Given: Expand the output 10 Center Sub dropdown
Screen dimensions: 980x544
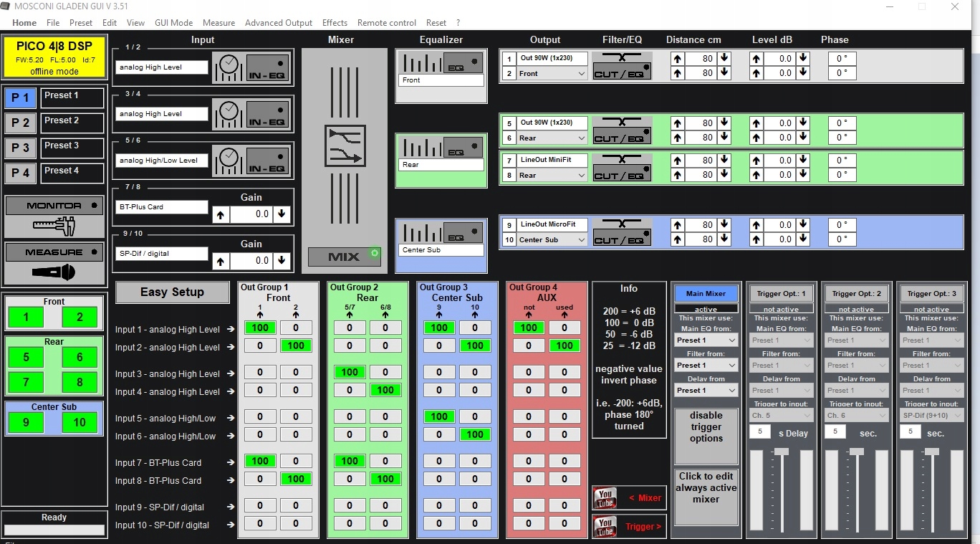Looking at the screenshot, I should tap(580, 240).
